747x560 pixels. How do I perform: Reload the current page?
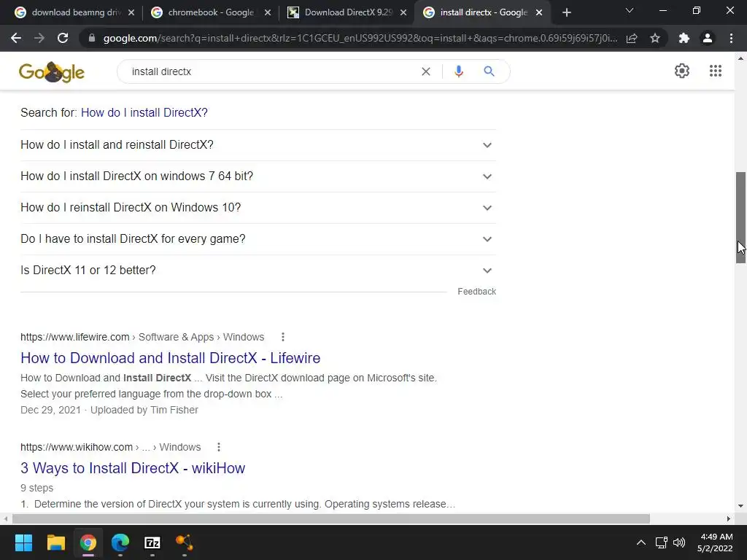tap(63, 38)
